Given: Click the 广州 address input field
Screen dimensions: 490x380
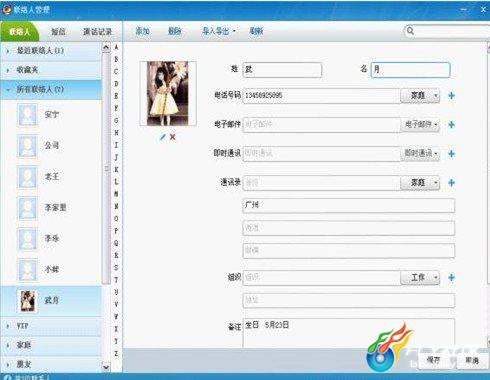Looking at the screenshot, I should (349, 205).
